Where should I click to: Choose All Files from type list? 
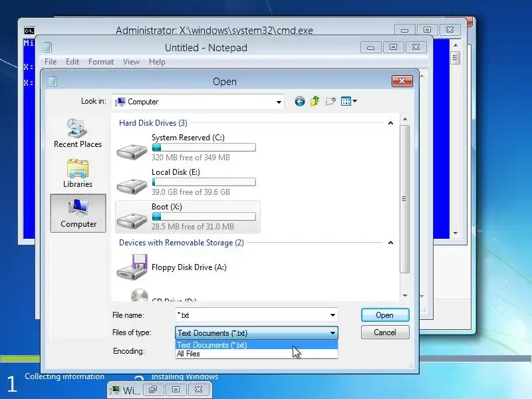tap(257, 354)
